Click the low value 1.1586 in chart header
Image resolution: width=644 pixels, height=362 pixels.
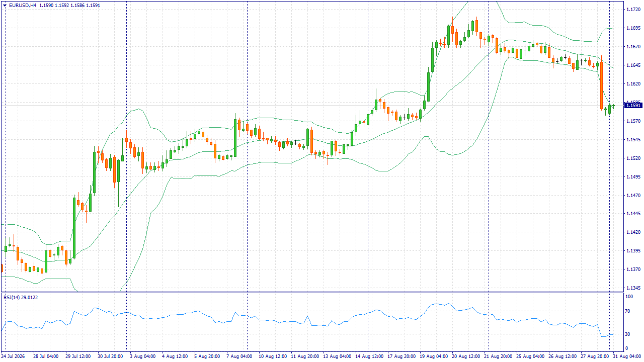(x=77, y=5)
